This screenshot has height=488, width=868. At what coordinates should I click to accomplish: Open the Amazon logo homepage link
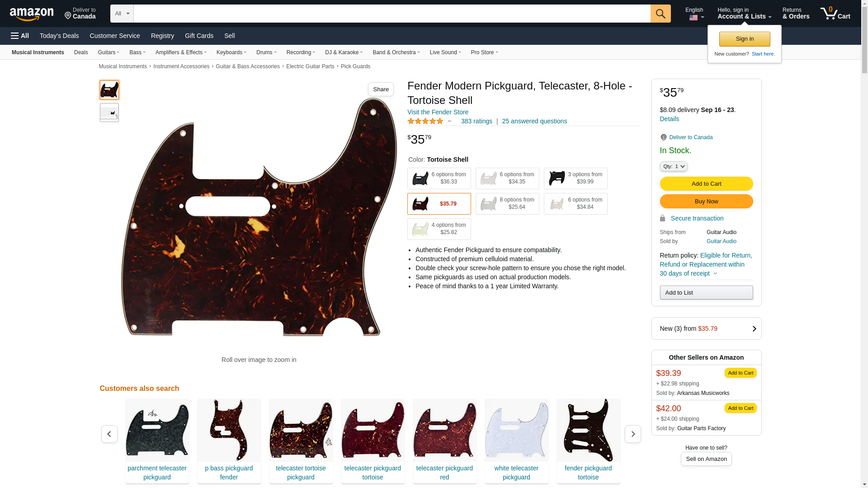[x=32, y=14]
